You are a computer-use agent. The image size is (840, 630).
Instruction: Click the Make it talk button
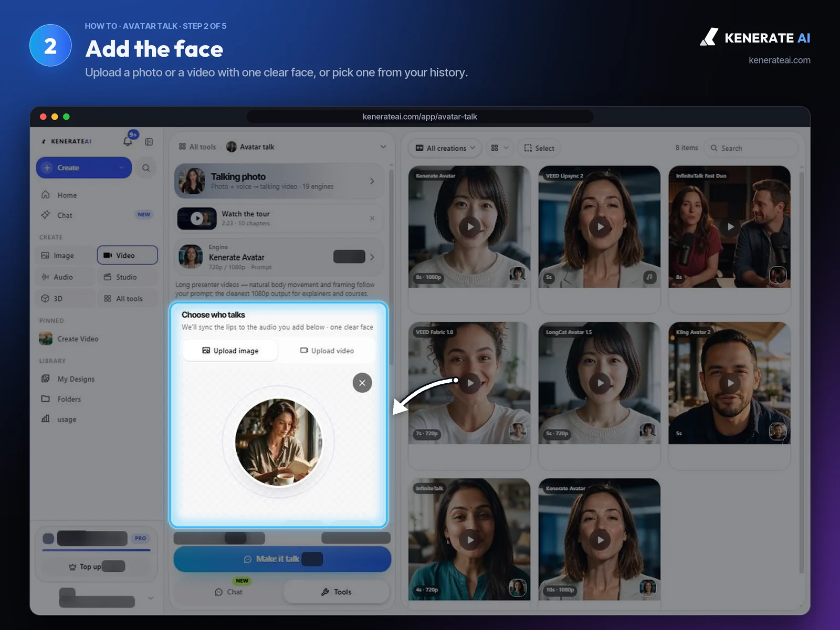coord(282,559)
